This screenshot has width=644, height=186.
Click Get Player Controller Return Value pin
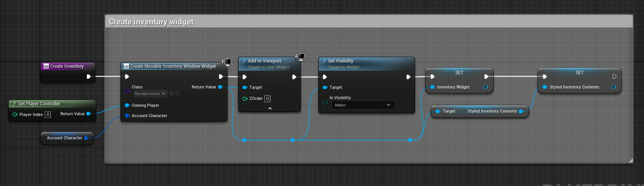point(89,114)
